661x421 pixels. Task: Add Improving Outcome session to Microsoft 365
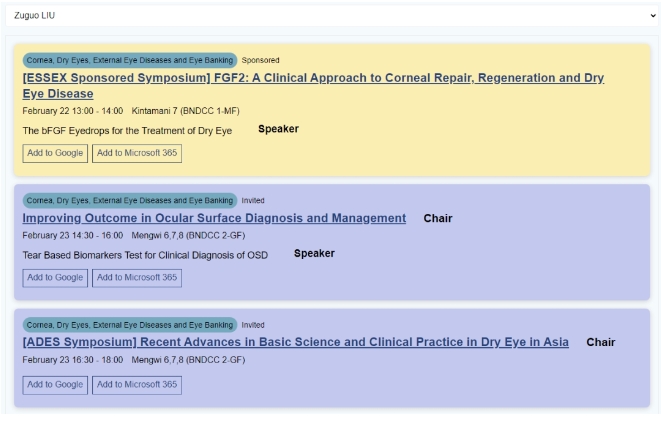tap(137, 277)
